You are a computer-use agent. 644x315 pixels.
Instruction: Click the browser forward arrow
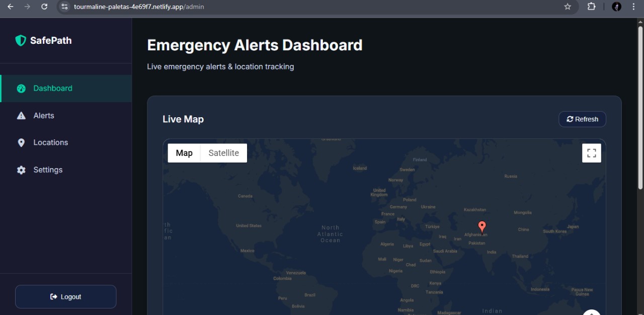(27, 7)
